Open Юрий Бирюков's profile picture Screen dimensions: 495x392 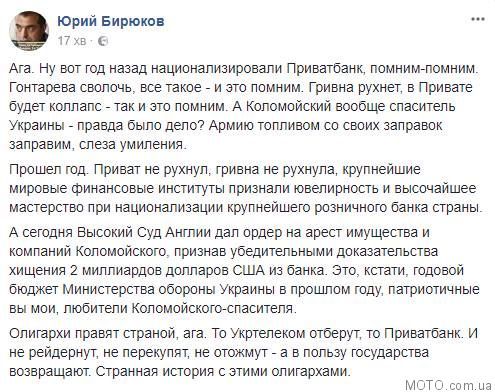(x=29, y=31)
